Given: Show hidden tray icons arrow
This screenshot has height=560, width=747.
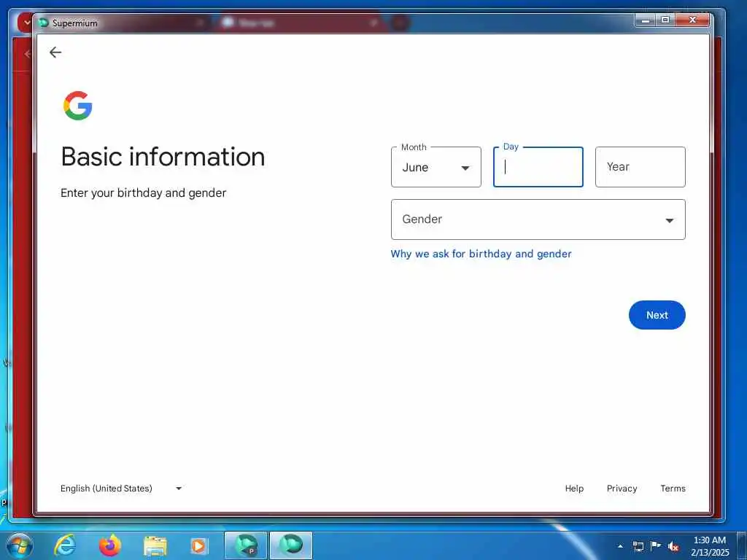Looking at the screenshot, I should tap(620, 546).
